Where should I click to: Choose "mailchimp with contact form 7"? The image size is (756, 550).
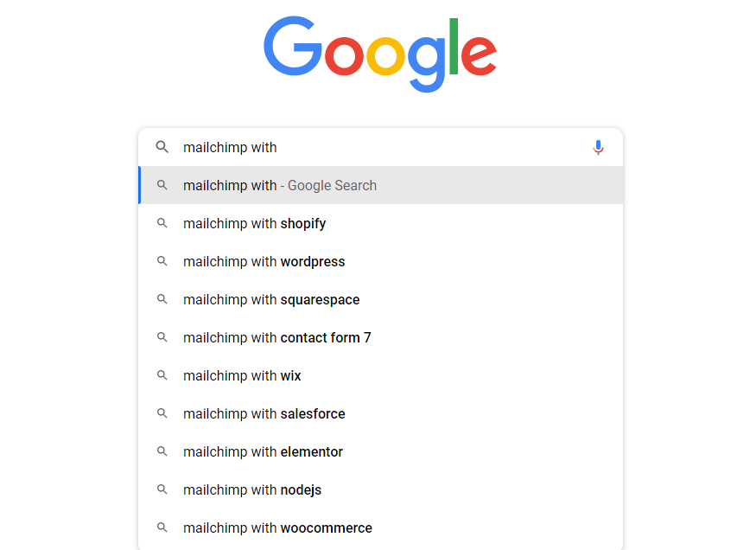(276, 337)
